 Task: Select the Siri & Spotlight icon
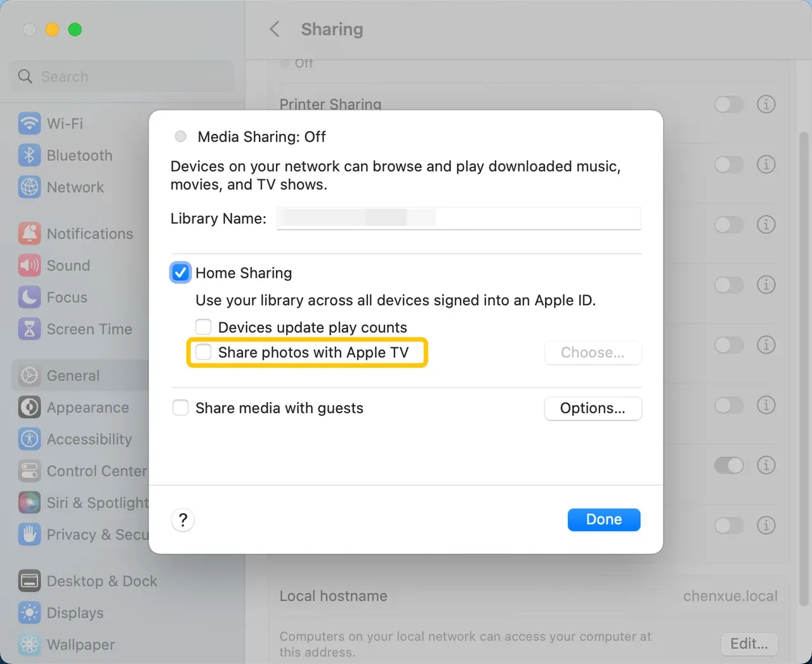(x=29, y=502)
